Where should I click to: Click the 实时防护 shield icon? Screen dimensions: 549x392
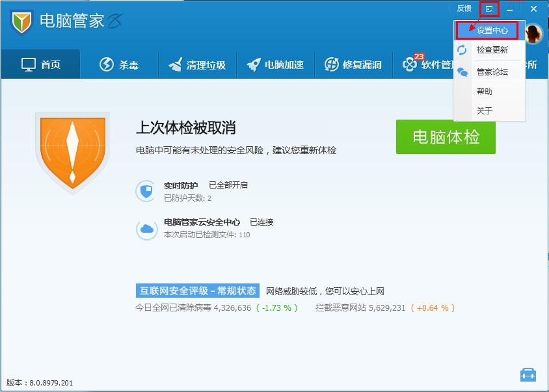click(x=146, y=191)
